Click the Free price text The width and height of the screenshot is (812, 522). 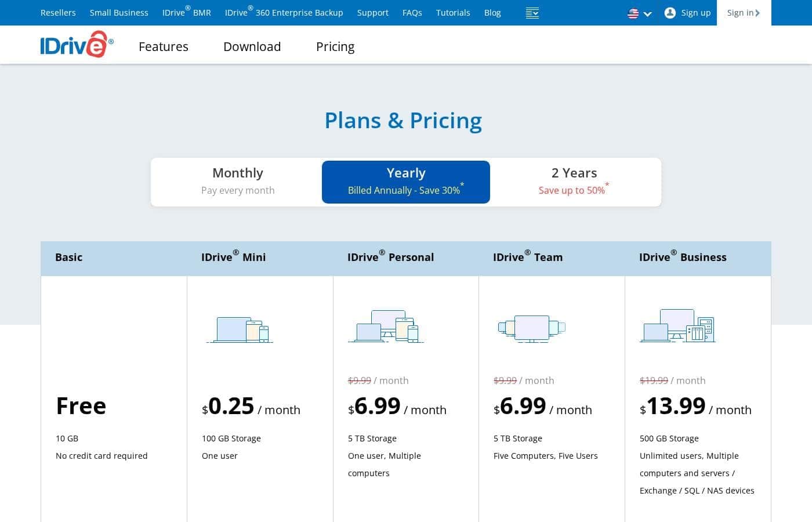tap(81, 406)
